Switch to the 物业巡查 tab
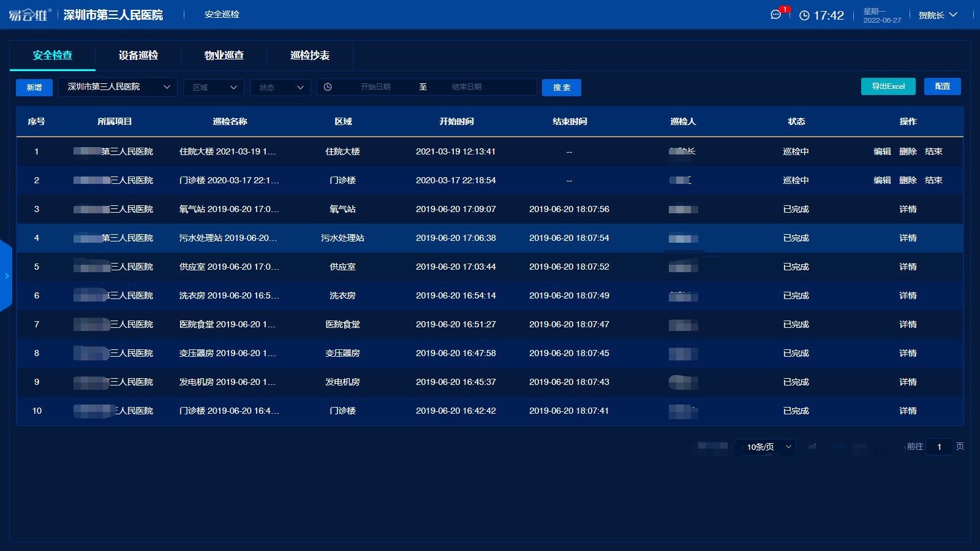This screenshot has height=551, width=980. point(224,55)
